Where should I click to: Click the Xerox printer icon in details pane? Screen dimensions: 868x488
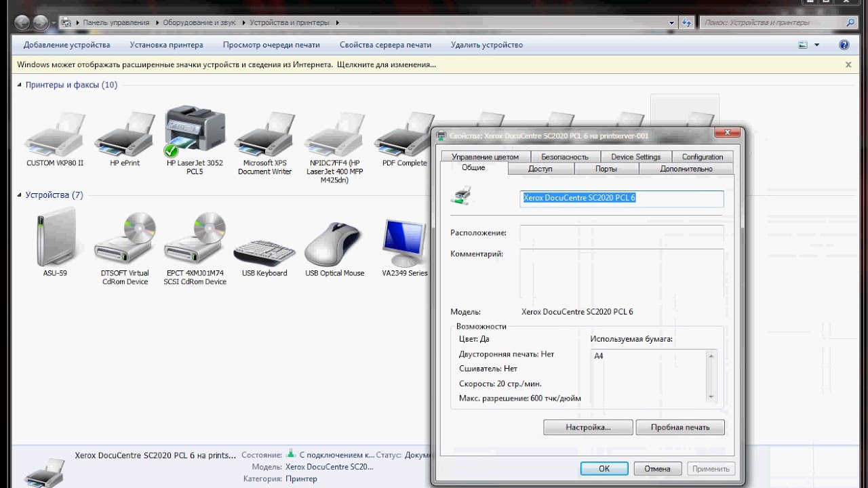click(x=45, y=472)
